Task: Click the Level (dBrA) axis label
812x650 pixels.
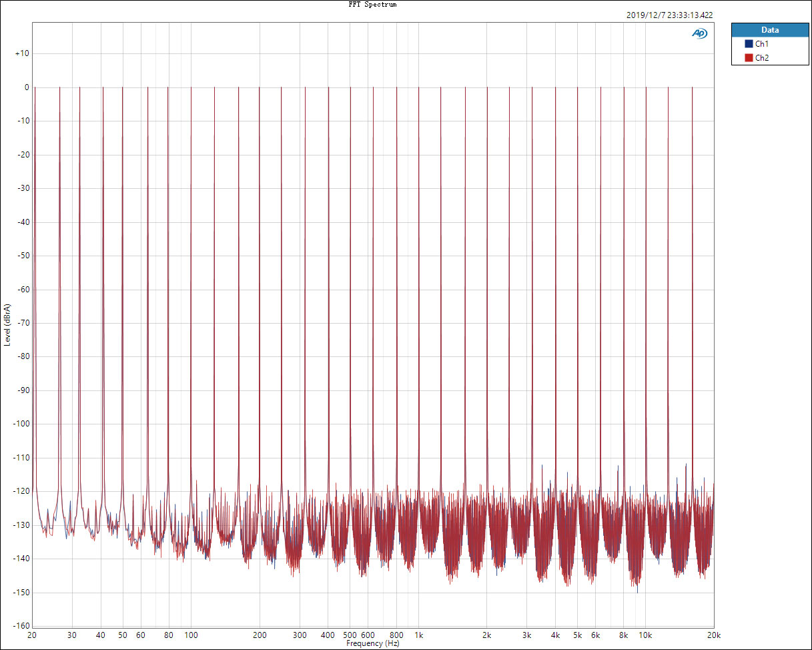Action: [x=7, y=324]
